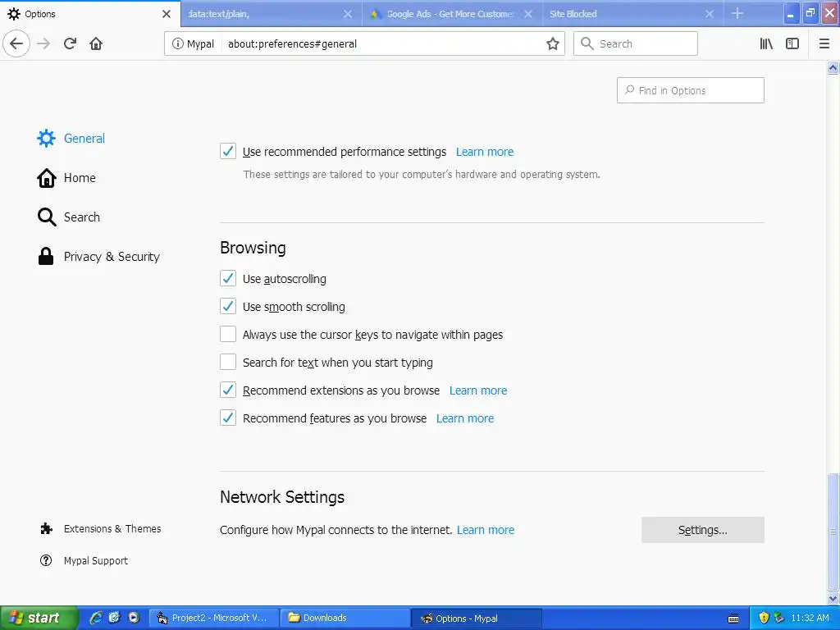The image size is (840, 630).
Task: Click the 11:32 AM clock
Action: click(x=810, y=618)
